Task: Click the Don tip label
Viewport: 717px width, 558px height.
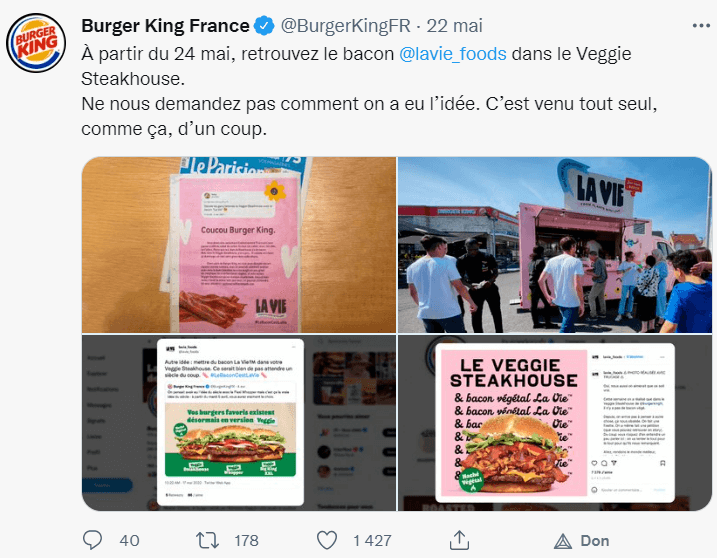Action: [x=595, y=541]
